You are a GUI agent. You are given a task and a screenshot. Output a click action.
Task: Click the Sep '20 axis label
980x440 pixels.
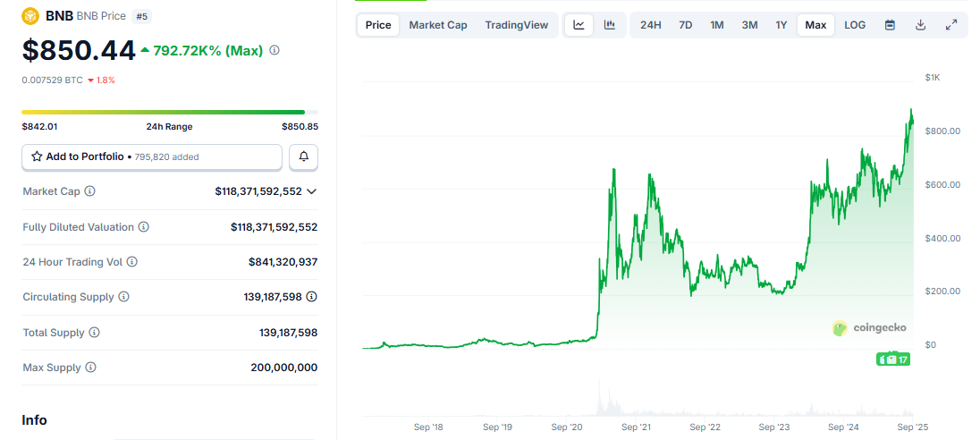pos(568,427)
